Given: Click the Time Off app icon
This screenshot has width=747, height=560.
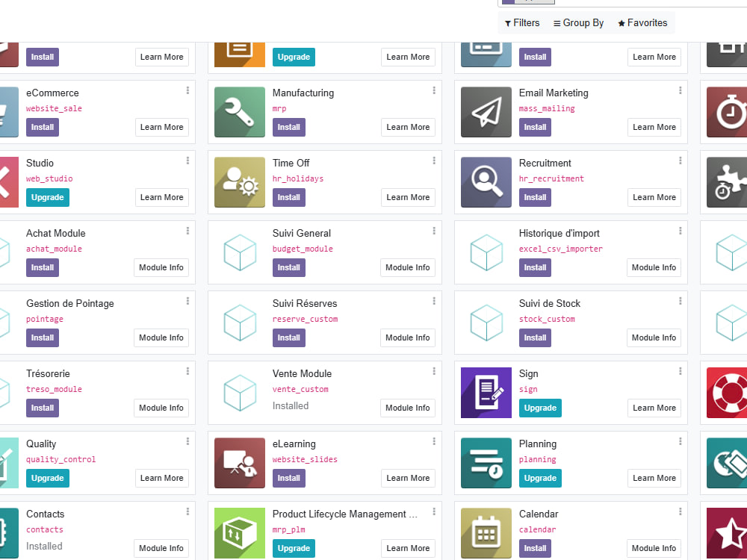Looking at the screenshot, I should pos(240,182).
